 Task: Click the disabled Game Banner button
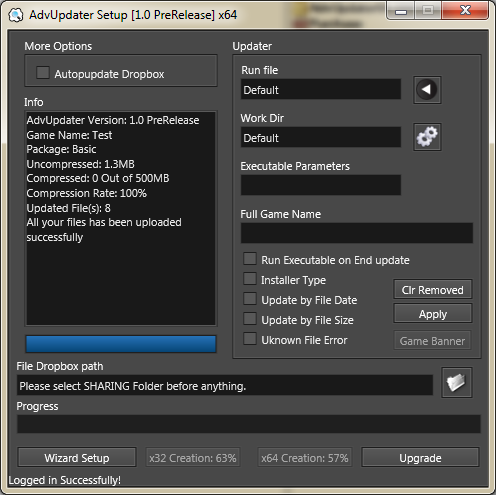433,340
